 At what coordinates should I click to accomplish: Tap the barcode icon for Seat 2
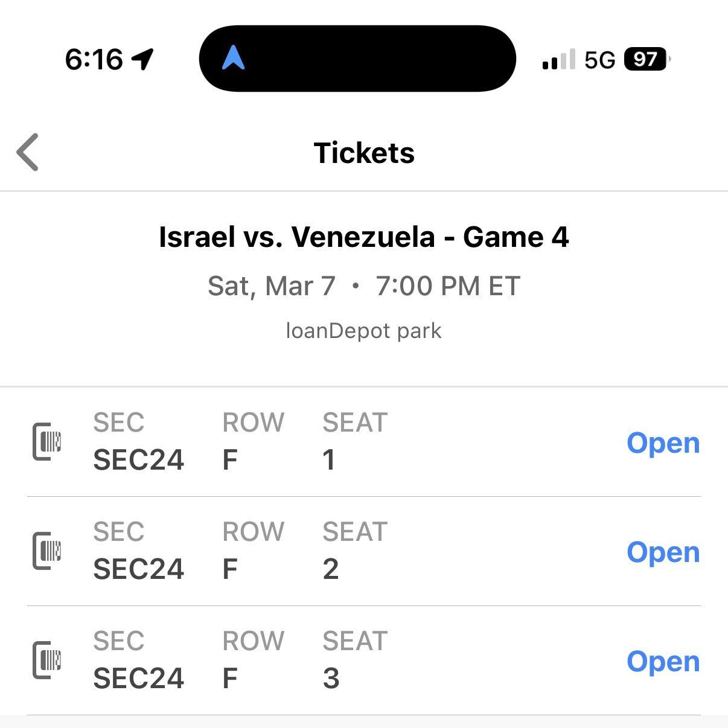coord(47,551)
